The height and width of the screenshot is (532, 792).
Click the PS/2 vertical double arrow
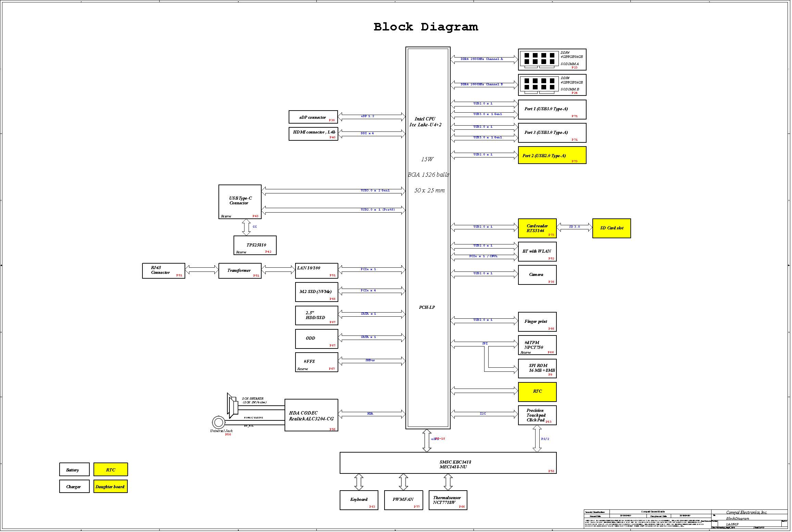538,439
